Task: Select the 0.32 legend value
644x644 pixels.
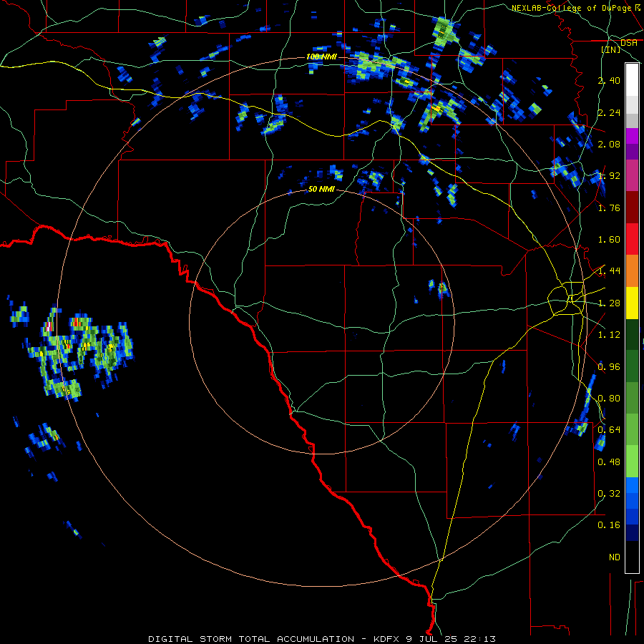Action: point(609,494)
